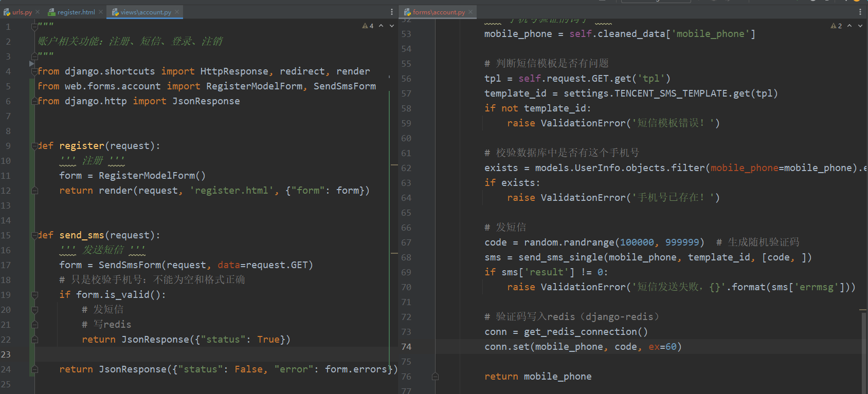Click 'if exists:' statement

click(512, 183)
